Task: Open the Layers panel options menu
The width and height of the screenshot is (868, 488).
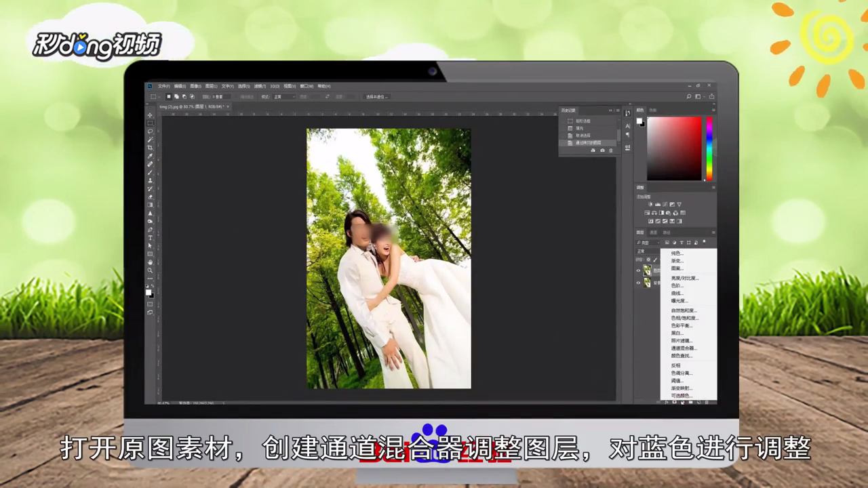Action: point(713,232)
